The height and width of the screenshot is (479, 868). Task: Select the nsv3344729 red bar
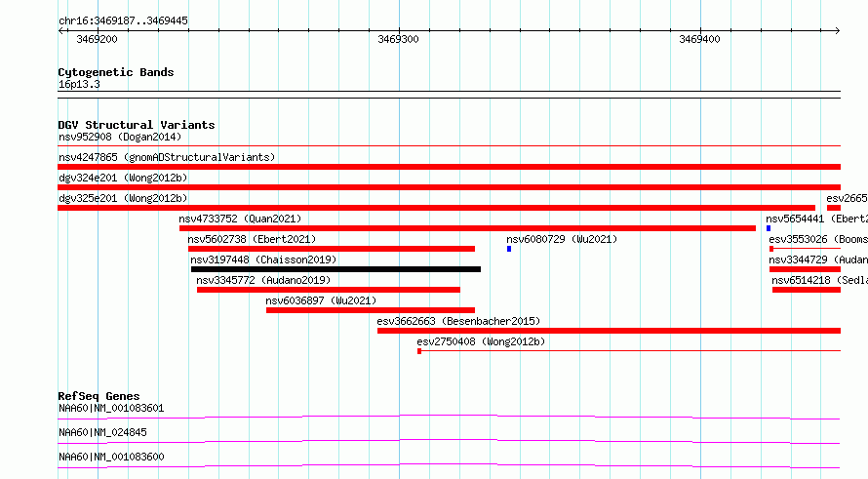coord(805,269)
